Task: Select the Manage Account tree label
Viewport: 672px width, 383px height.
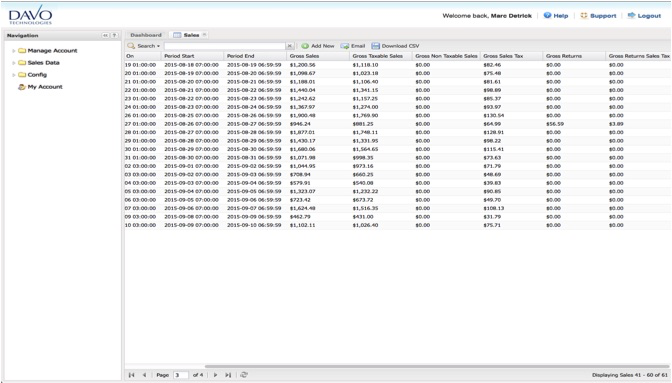Action: 52,51
